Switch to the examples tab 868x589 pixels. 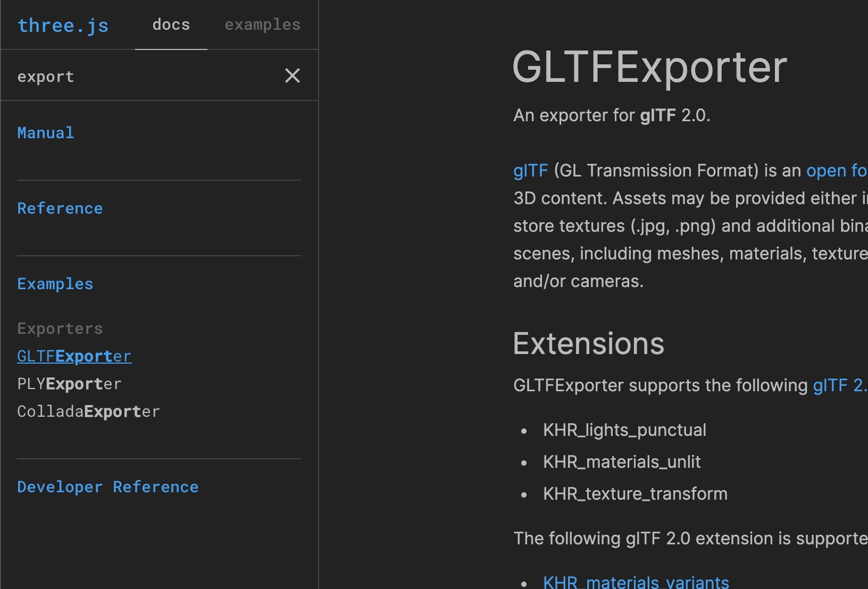(262, 24)
